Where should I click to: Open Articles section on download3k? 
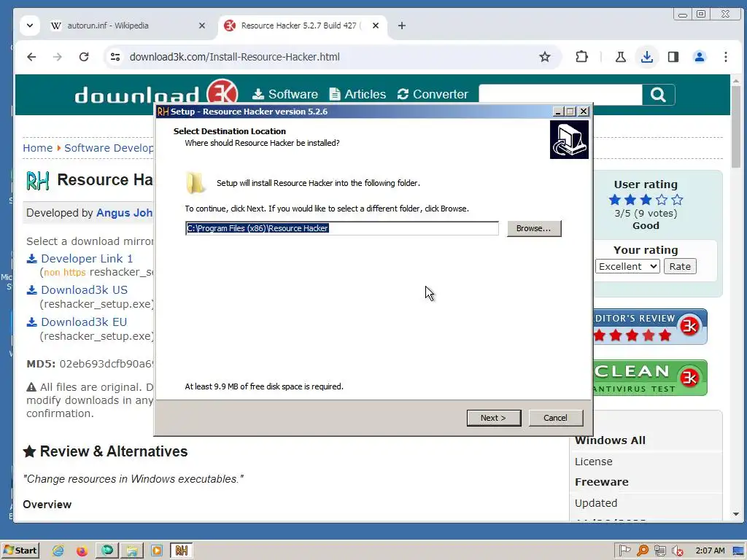point(357,94)
